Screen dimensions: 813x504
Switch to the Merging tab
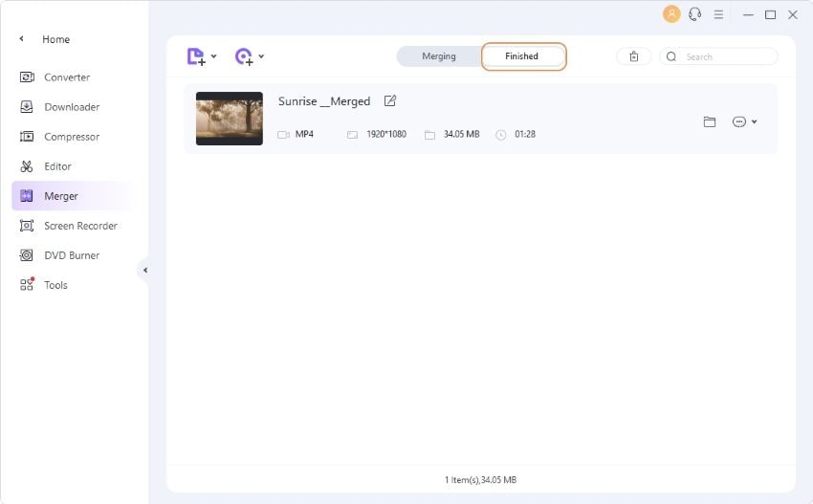[439, 56]
